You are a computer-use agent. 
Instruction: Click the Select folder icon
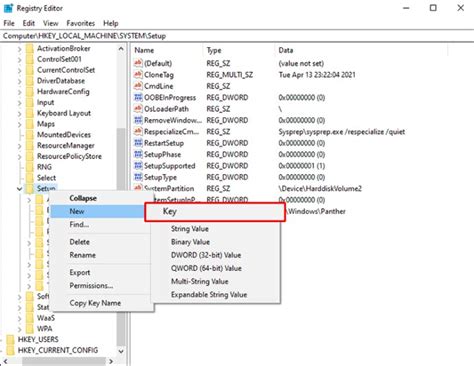[30, 178]
